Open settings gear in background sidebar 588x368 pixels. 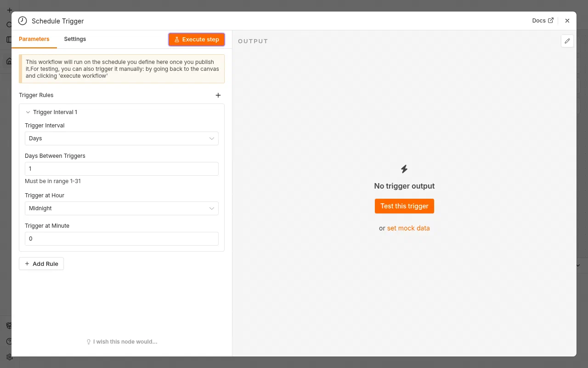[x=9, y=356]
